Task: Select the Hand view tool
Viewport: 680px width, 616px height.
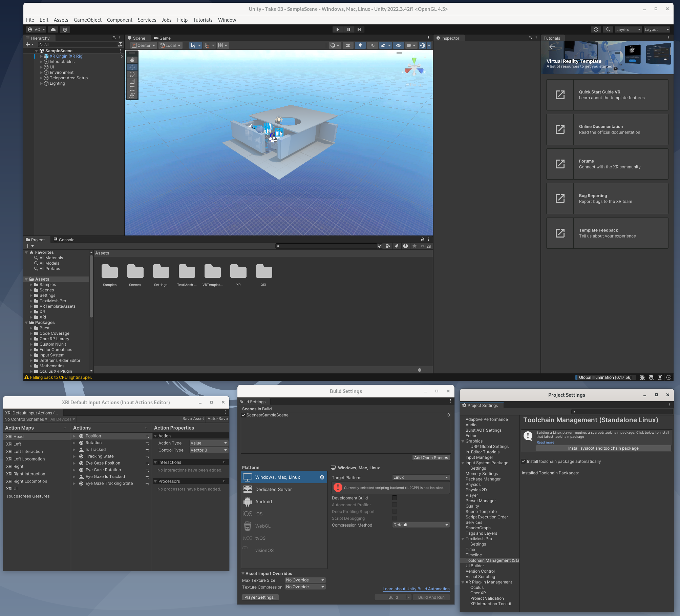Action: (132, 60)
